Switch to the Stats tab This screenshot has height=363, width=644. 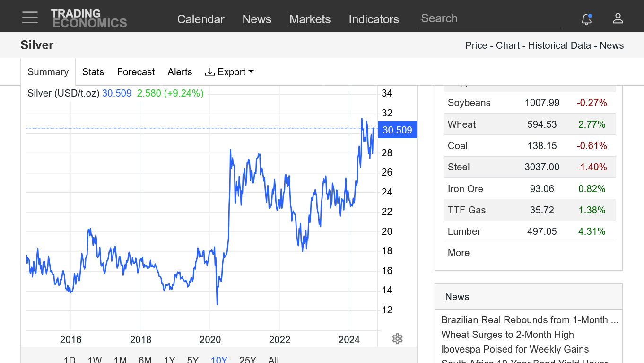pyautogui.click(x=93, y=72)
